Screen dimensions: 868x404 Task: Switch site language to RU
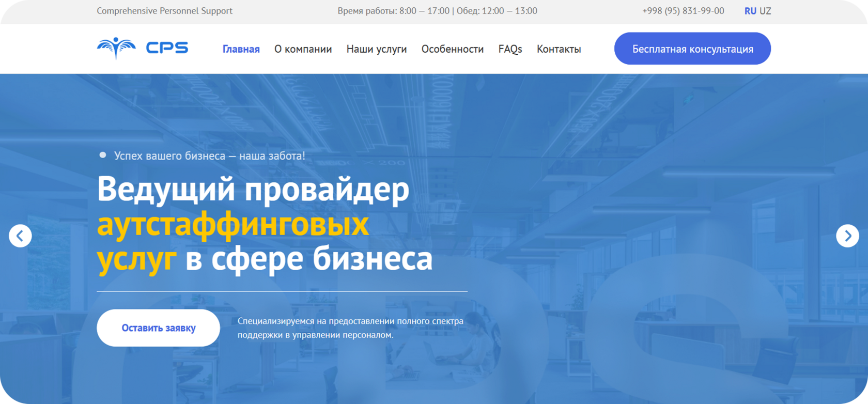(750, 11)
